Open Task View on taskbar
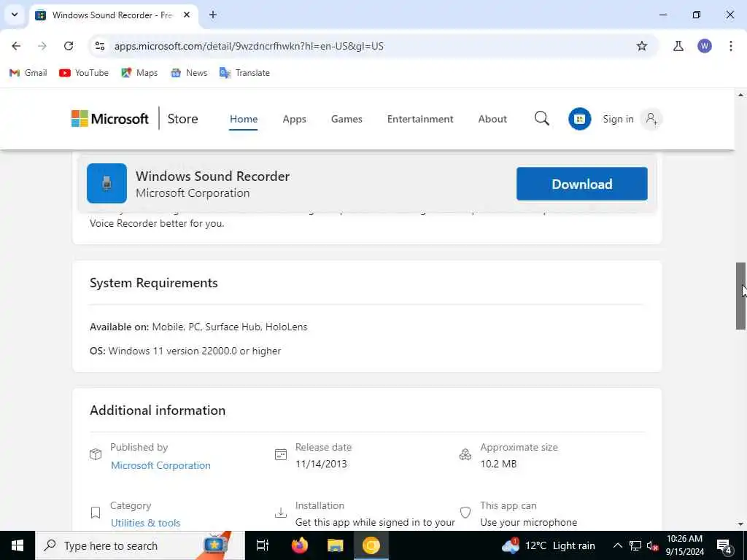The image size is (747, 560). 263,545
